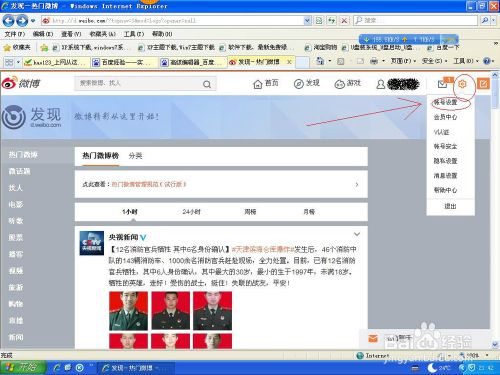Click the 央视新闻 avatar image
Image resolution: width=500 pixels, height=375 pixels.
click(x=92, y=243)
